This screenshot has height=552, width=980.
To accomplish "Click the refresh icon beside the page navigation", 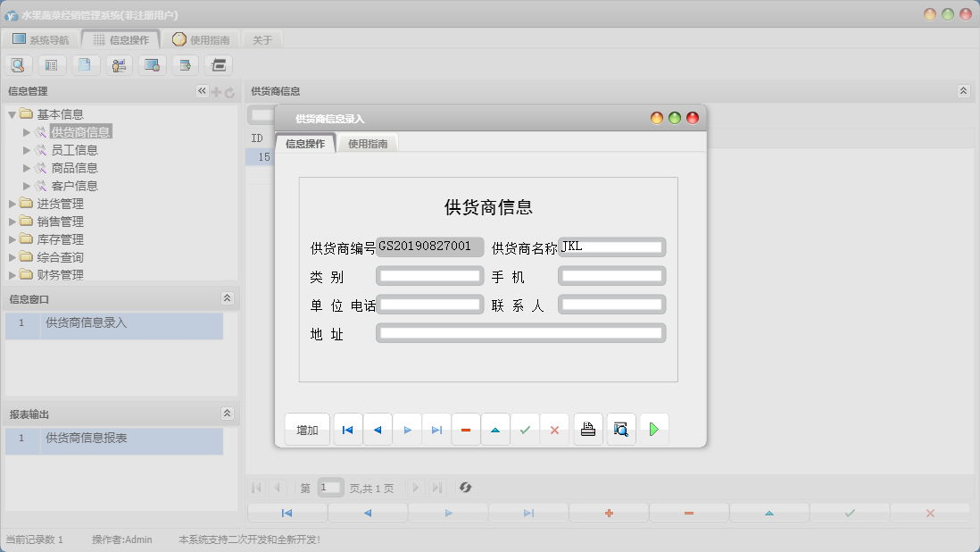I will click(465, 488).
